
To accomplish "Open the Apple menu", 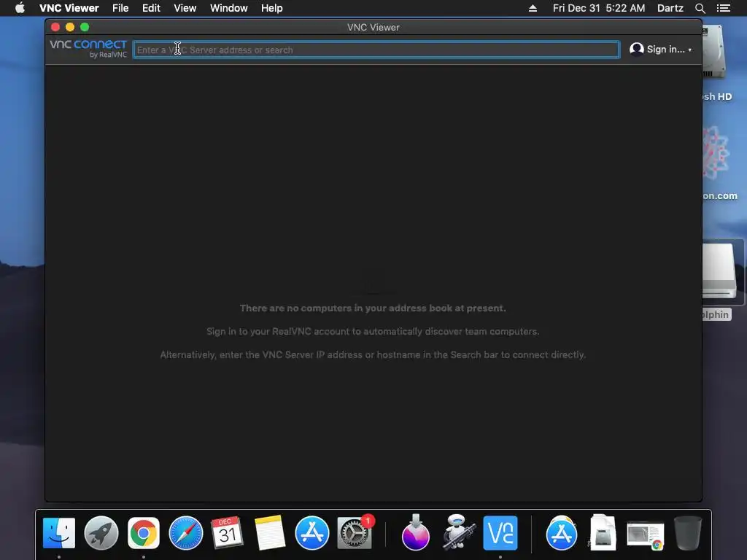I will [20, 8].
